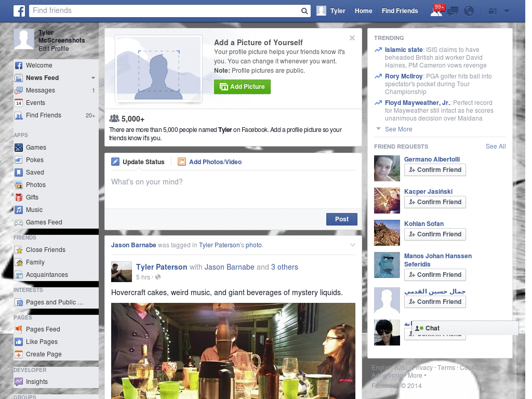Click Tyler's profile picture in top bar
The height and width of the screenshot is (399, 532).
[321, 11]
